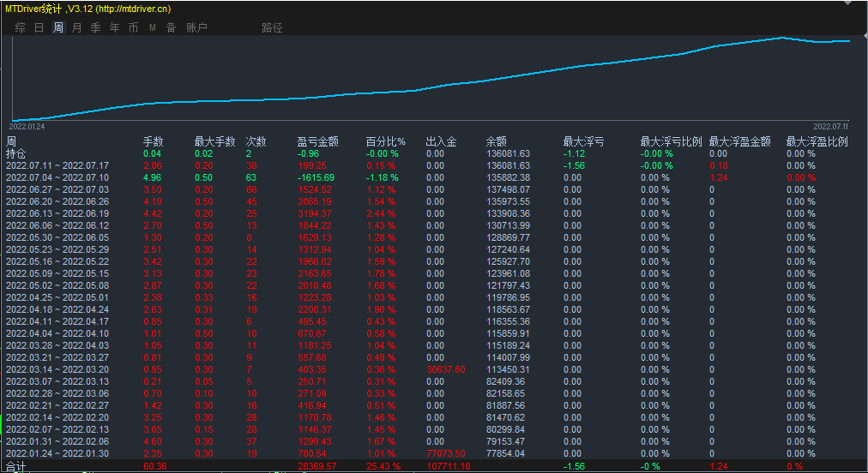Open the 备 notes tab
Screen dimensions: 868x473
point(171,27)
